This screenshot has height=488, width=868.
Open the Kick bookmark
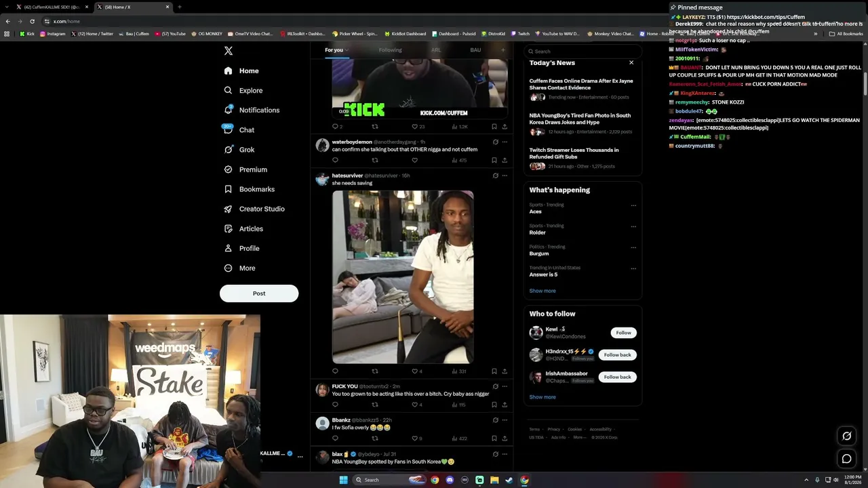[26, 34]
